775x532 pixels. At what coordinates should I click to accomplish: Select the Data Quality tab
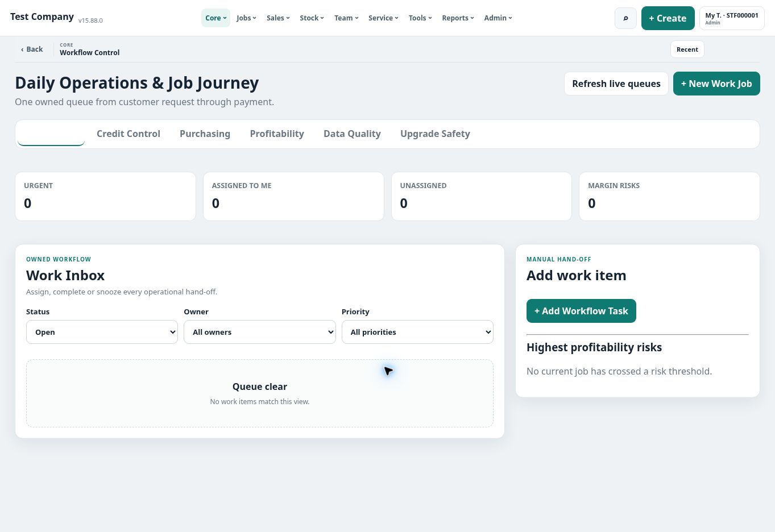click(352, 134)
